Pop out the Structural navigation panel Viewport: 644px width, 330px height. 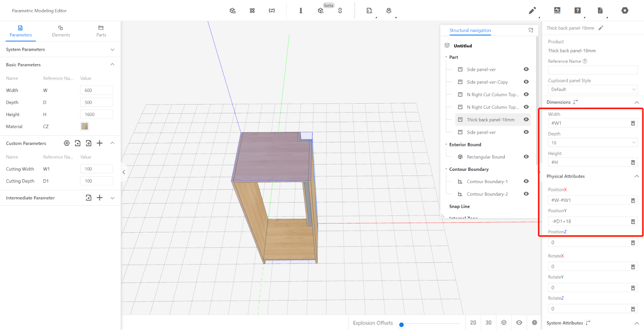530,31
